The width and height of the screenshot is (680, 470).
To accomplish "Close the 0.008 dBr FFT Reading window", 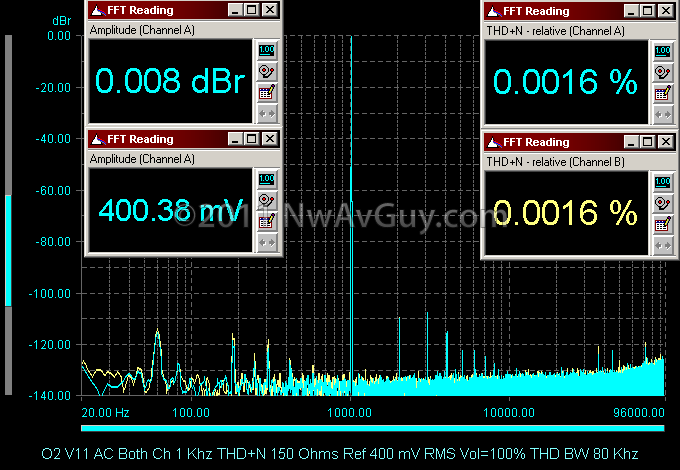I will pos(270,10).
